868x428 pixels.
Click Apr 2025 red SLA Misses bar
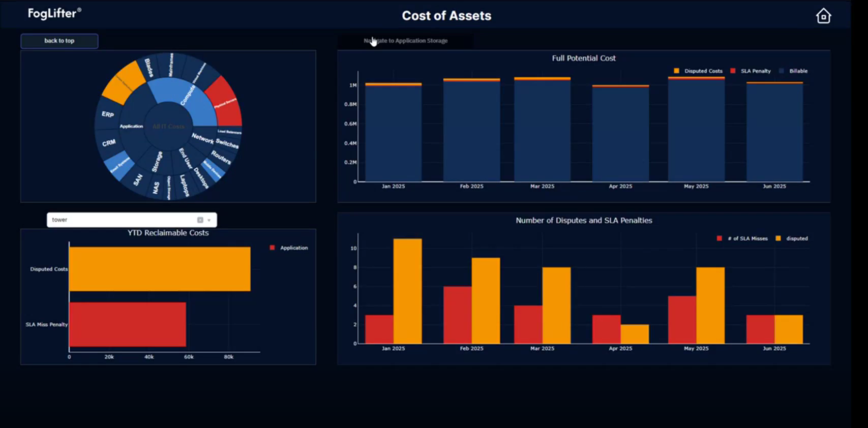click(x=607, y=329)
